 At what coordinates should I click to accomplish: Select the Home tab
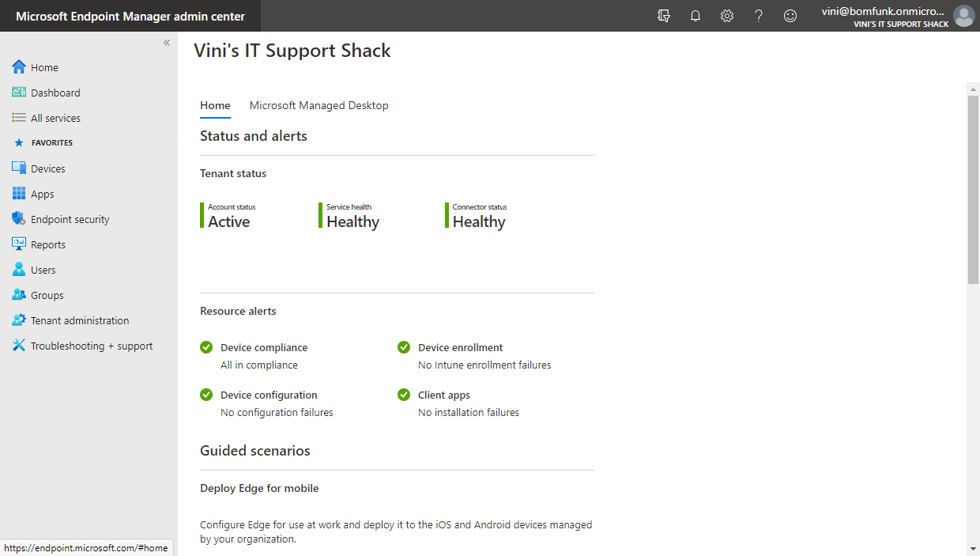pos(215,105)
